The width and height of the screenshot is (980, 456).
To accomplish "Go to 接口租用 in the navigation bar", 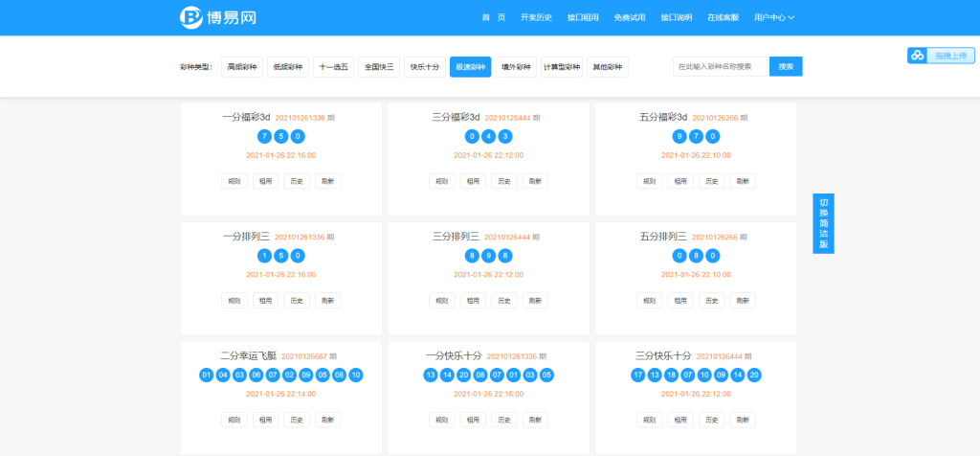I will coord(583,18).
